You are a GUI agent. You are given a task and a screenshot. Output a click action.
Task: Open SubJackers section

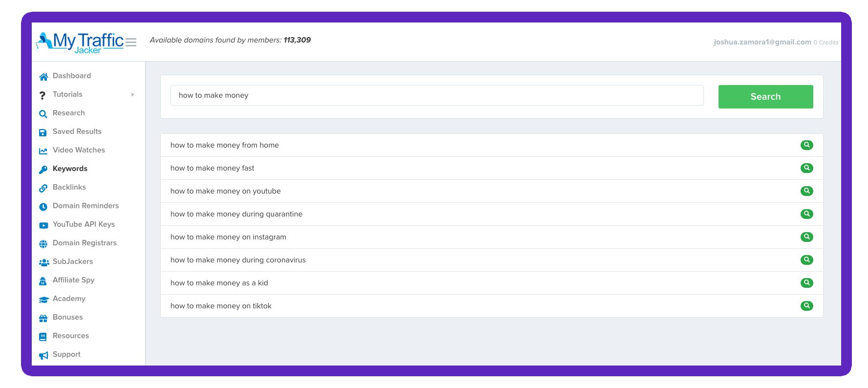73,261
